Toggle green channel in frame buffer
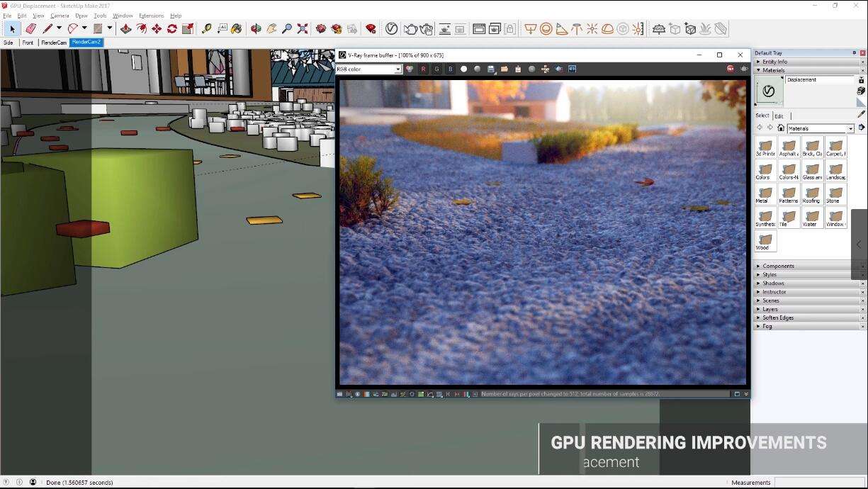Image resolution: width=868 pixels, height=489 pixels. (x=436, y=69)
